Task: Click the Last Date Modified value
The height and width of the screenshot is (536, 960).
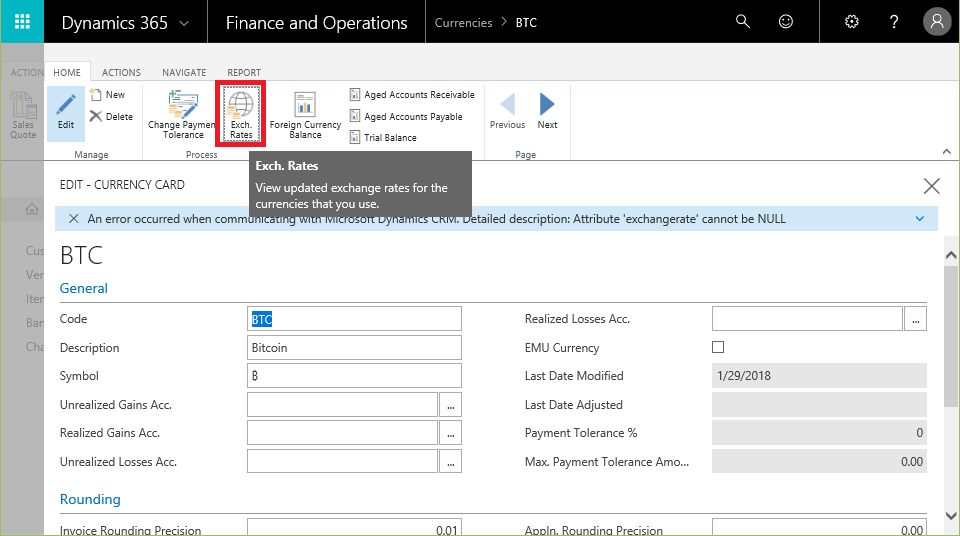Action: [x=819, y=376]
